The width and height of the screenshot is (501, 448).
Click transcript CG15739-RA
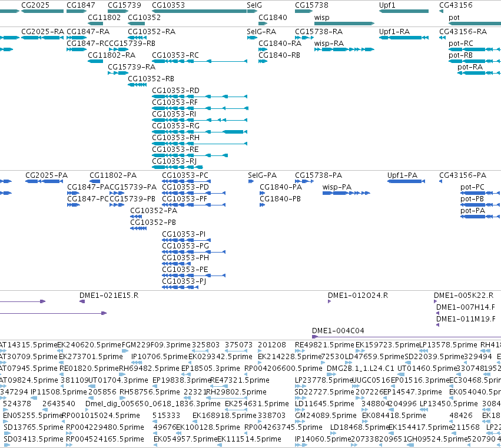118,73
